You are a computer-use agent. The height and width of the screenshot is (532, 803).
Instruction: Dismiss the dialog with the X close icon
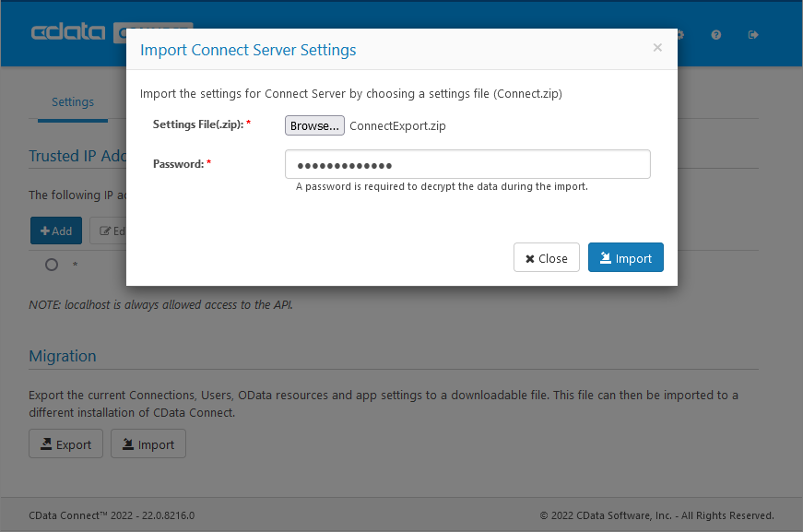pos(657,47)
